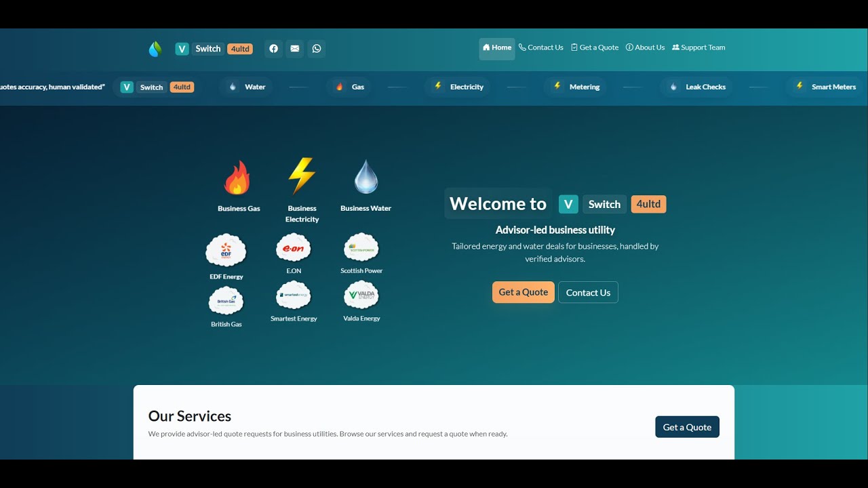Go to the Home nav item
The width and height of the screenshot is (868, 488).
[x=497, y=47]
